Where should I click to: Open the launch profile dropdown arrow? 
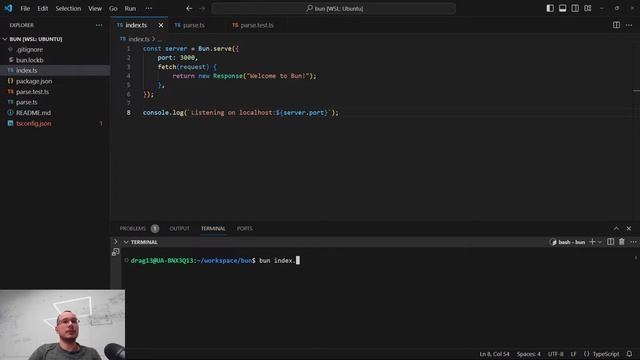pyautogui.click(x=600, y=242)
